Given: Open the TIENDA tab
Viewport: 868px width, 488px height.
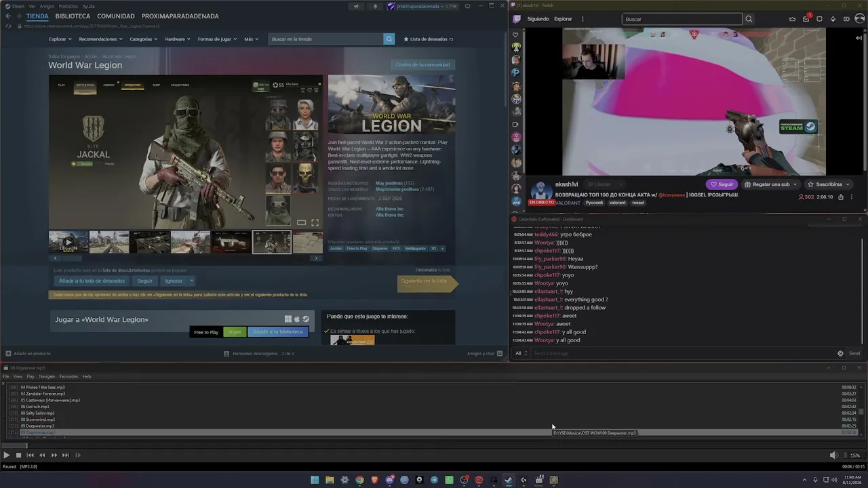Looking at the screenshot, I should (37, 16).
